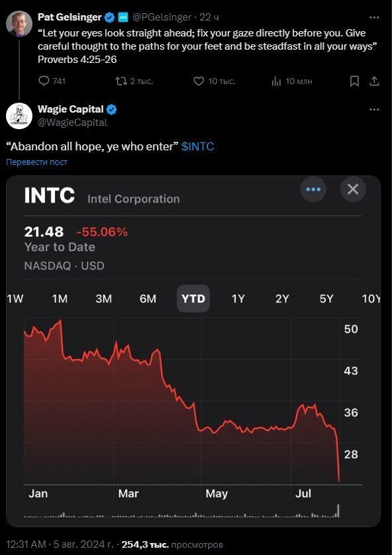The image size is (392, 555).
Task: Open more options on Pat Gelsinger's post
Action: [x=374, y=17]
